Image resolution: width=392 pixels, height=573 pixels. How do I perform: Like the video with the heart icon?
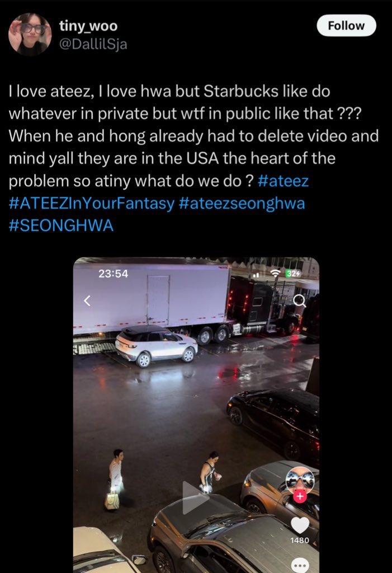300,525
